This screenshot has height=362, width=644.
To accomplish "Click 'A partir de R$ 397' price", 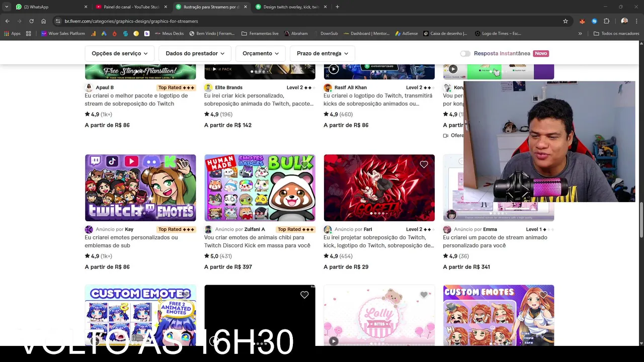I will pos(228,267).
